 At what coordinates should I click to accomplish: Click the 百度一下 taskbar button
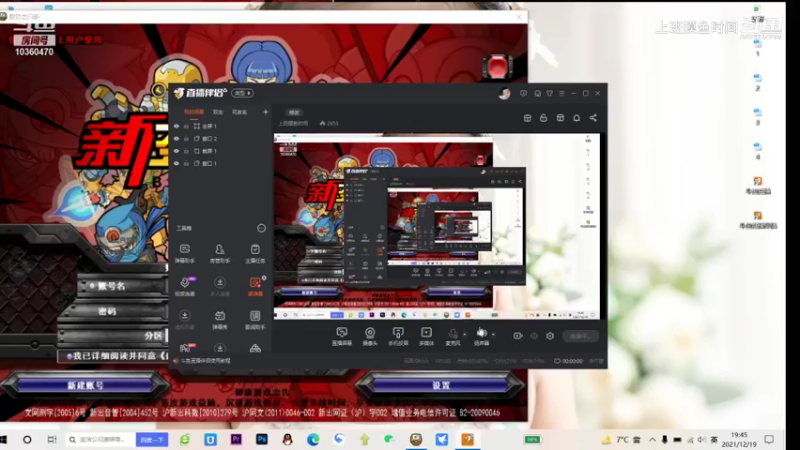coord(152,439)
